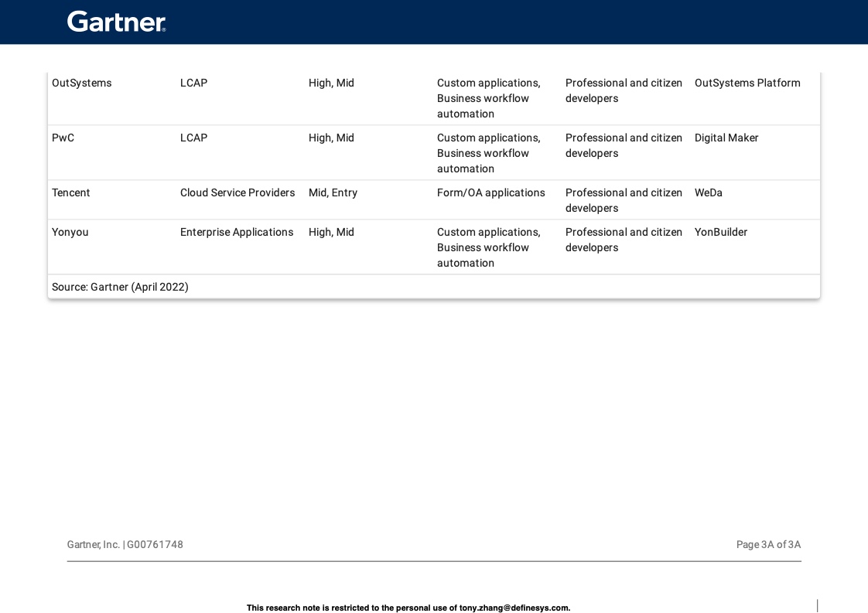Image resolution: width=868 pixels, height=613 pixels.
Task: Select the OutSystems vendor name cell
Action: [x=81, y=83]
